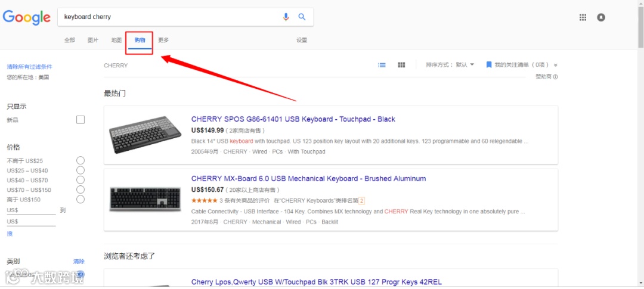Select the 高于 US$150 price option
This screenshot has height=289, width=644.
pyautogui.click(x=80, y=200)
